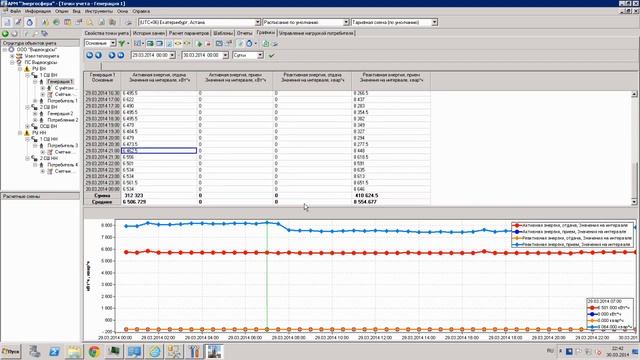Expand the ОСШ ВН tree node
The image size is (640, 360).
[27, 126]
